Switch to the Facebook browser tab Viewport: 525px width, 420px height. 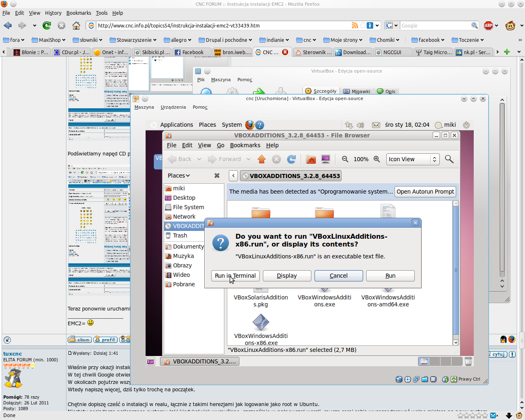192,52
